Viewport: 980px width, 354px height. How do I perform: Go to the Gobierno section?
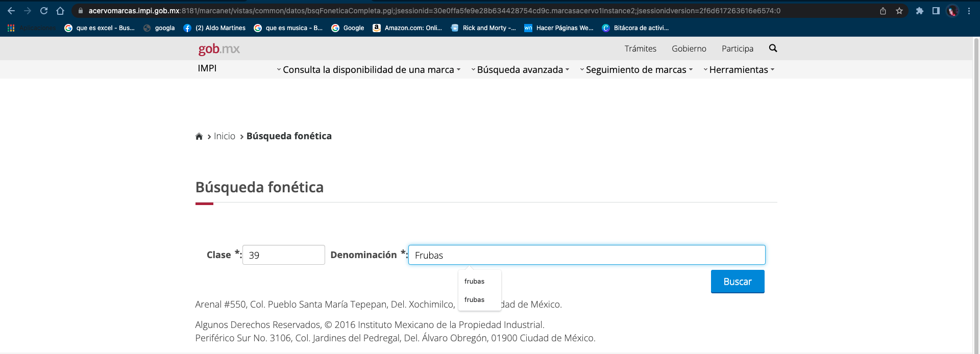click(x=689, y=48)
